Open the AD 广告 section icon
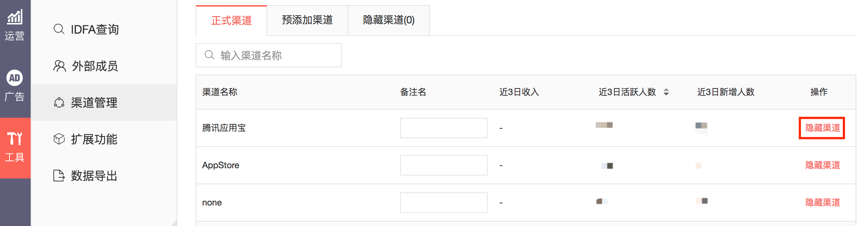Image resolution: width=868 pixels, height=226 pixels. pos(15,78)
